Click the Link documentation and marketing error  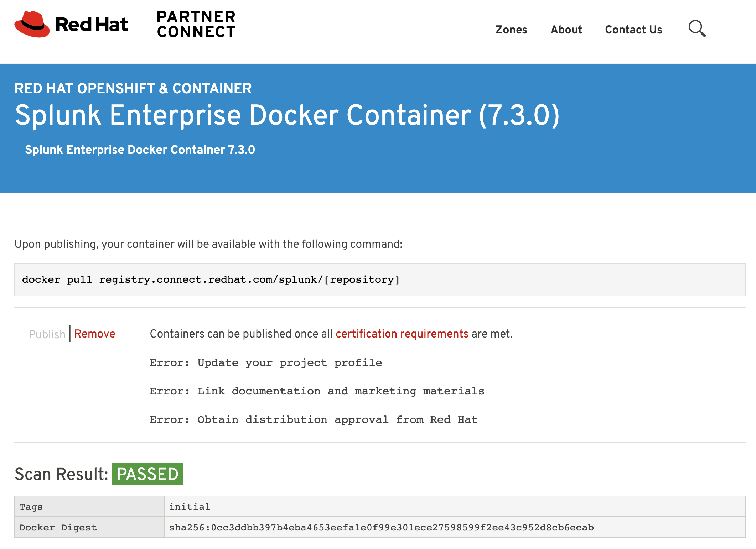(317, 391)
